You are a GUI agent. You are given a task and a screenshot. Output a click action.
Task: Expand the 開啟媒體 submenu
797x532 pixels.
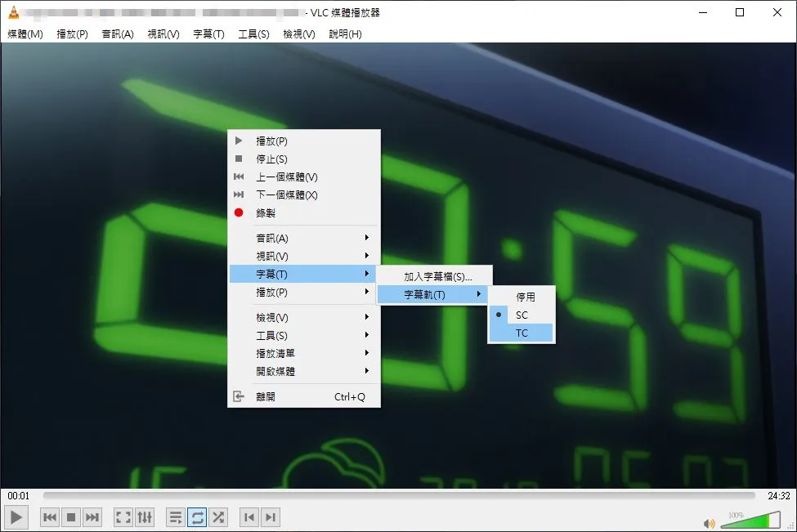click(x=304, y=371)
